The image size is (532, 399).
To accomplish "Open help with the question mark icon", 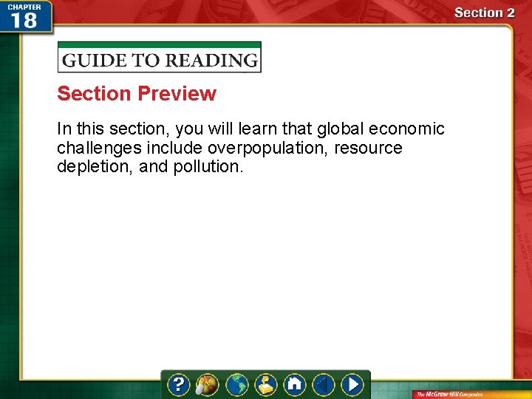I will [x=179, y=385].
